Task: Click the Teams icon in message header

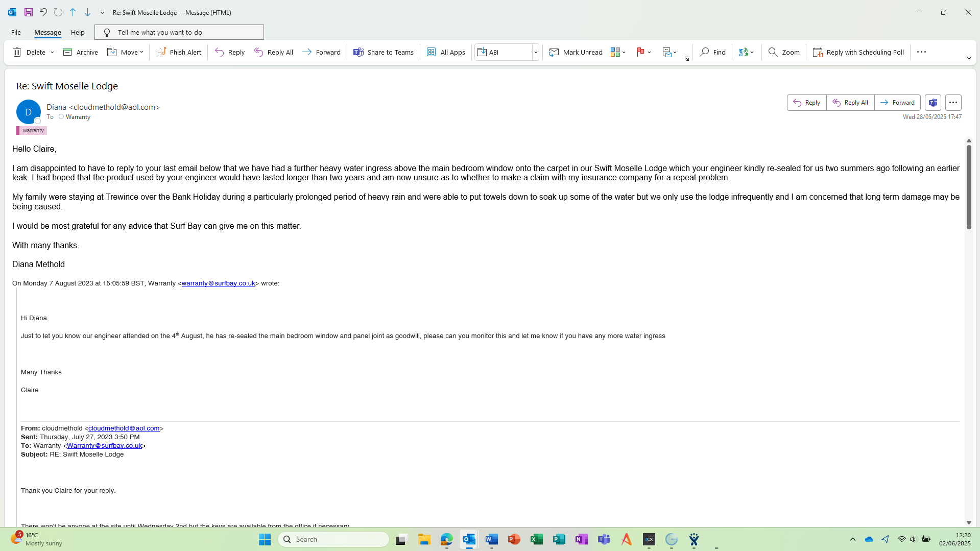Action: [933, 103]
